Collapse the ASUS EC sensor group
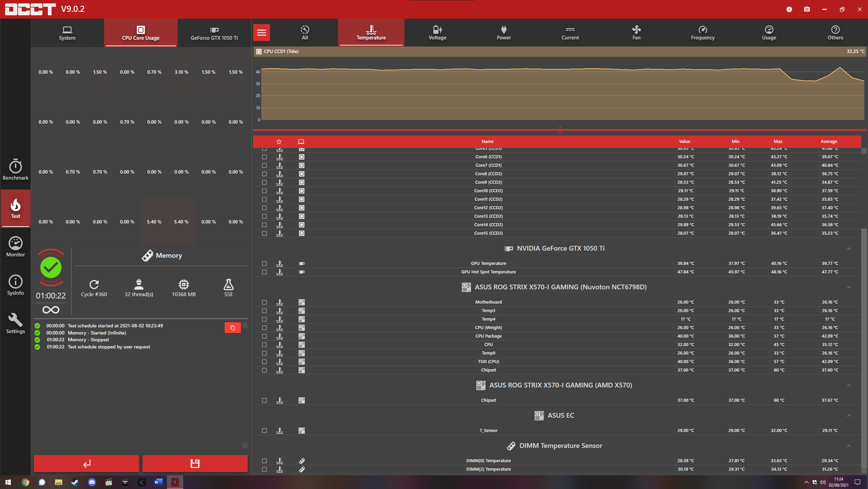This screenshot has width=868, height=489. 849,416
